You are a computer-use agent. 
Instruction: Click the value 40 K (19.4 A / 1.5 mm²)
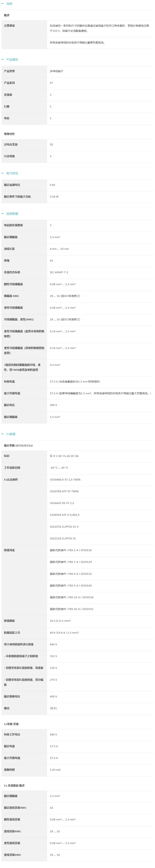[64, 633]
